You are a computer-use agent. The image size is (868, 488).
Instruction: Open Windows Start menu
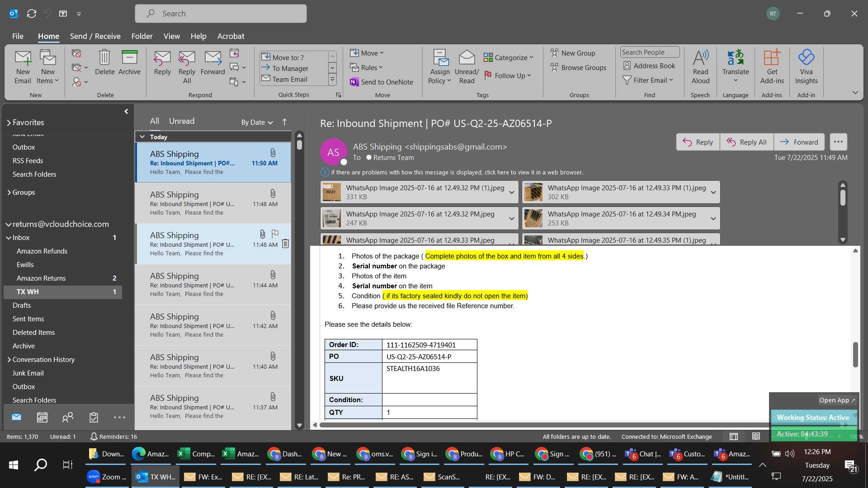(14, 465)
